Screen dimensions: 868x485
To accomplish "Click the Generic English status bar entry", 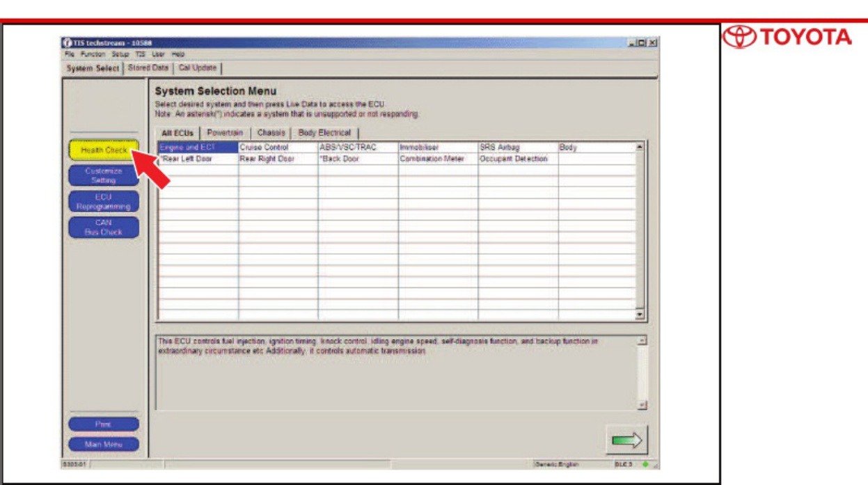I will (557, 464).
